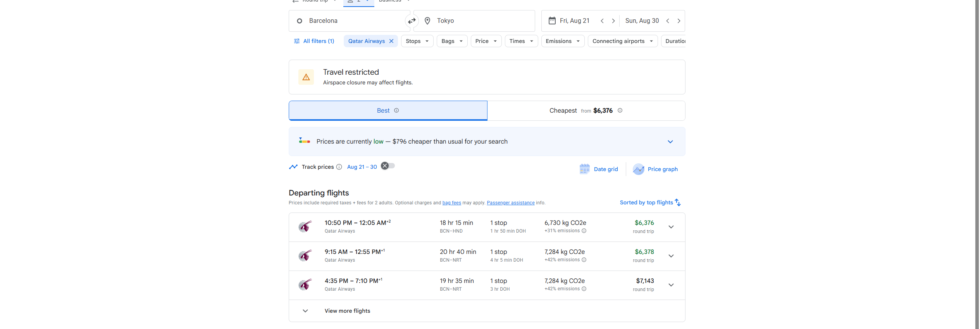Open the Passenger assistance link
Screen dimensions: 980x329
point(511,203)
